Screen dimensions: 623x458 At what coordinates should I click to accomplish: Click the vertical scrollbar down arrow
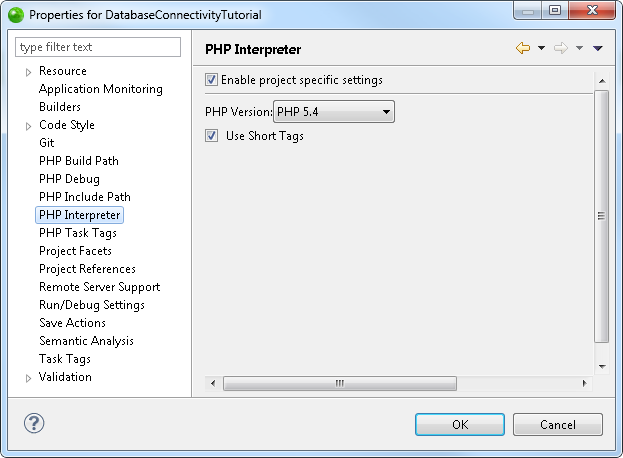point(602,366)
